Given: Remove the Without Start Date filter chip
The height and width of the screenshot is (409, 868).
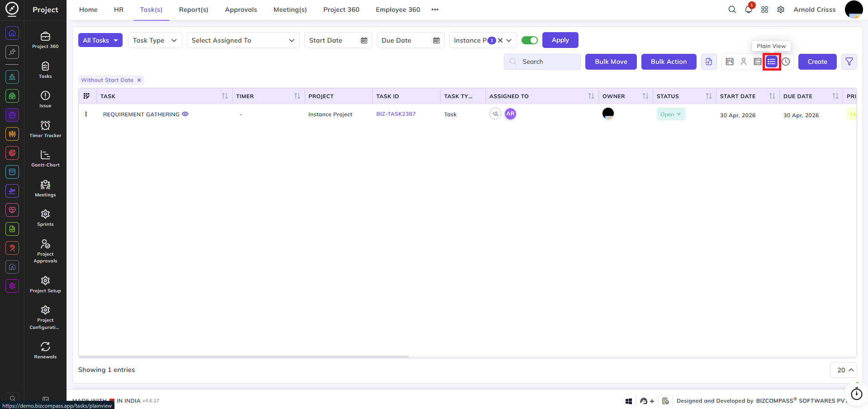Looking at the screenshot, I should tap(139, 80).
